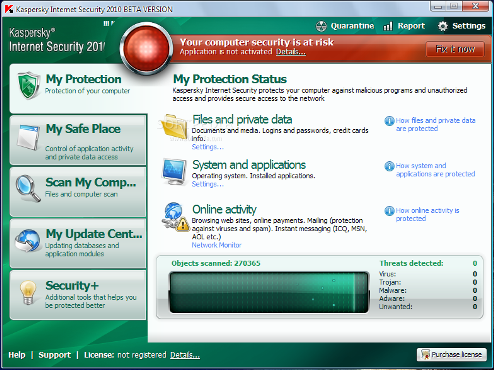The width and height of the screenshot is (494, 370).
Task: Open Details link about application not activated
Action: (291, 52)
